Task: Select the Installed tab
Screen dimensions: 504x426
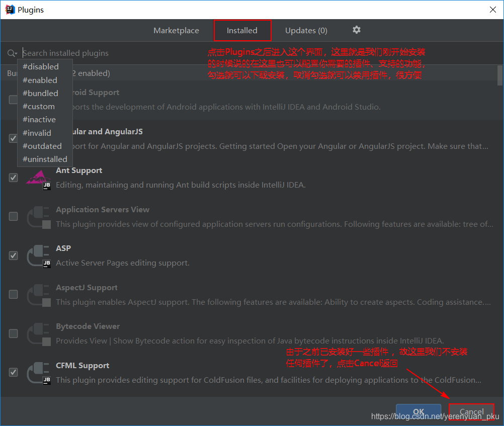Action: (242, 31)
